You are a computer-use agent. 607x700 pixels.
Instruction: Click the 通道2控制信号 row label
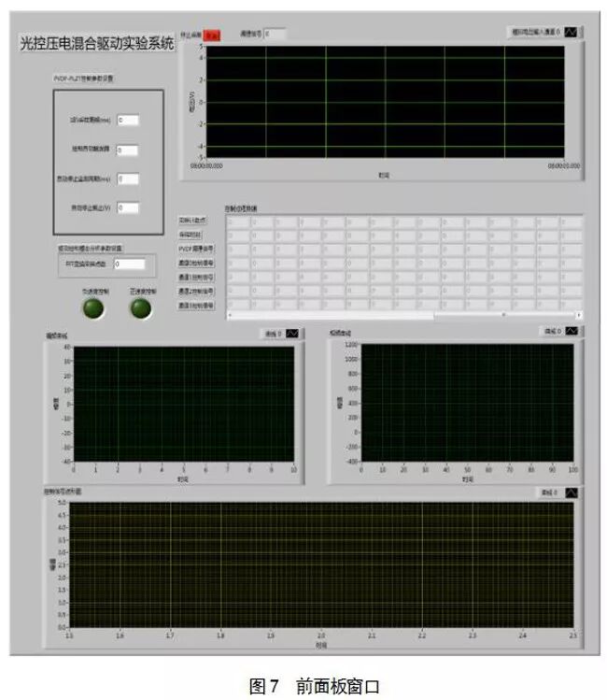(x=196, y=292)
